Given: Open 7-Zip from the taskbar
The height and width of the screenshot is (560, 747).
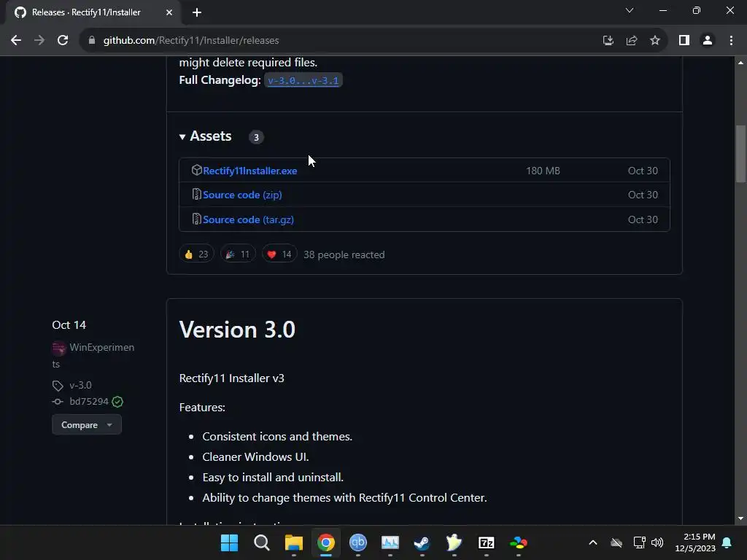Looking at the screenshot, I should 487,542.
